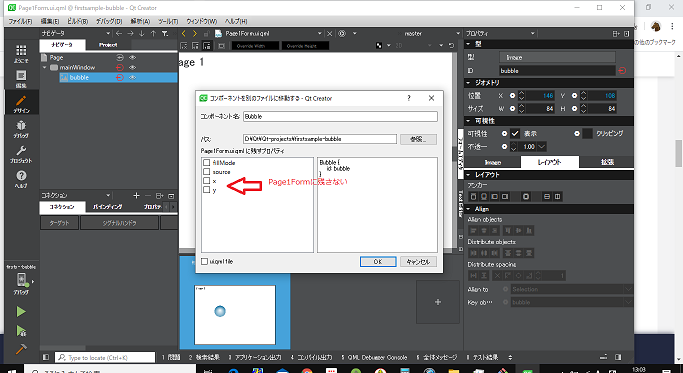
Task: Switch to Bindings tab in connections panel
Action: tap(108, 207)
